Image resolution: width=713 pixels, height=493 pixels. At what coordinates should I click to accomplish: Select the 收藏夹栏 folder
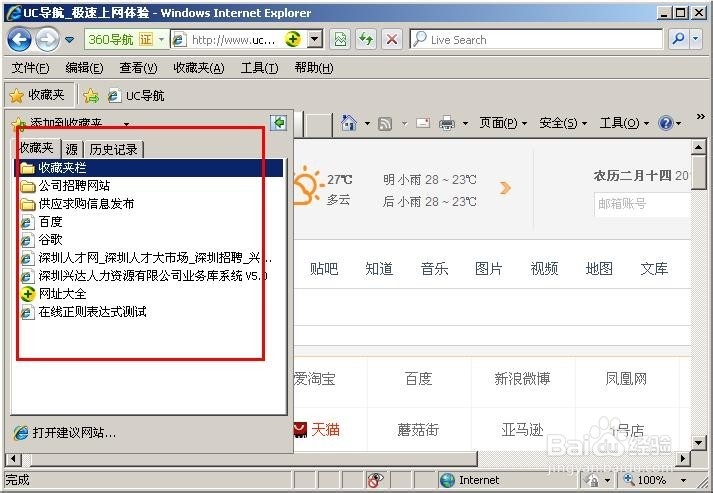[149, 168]
